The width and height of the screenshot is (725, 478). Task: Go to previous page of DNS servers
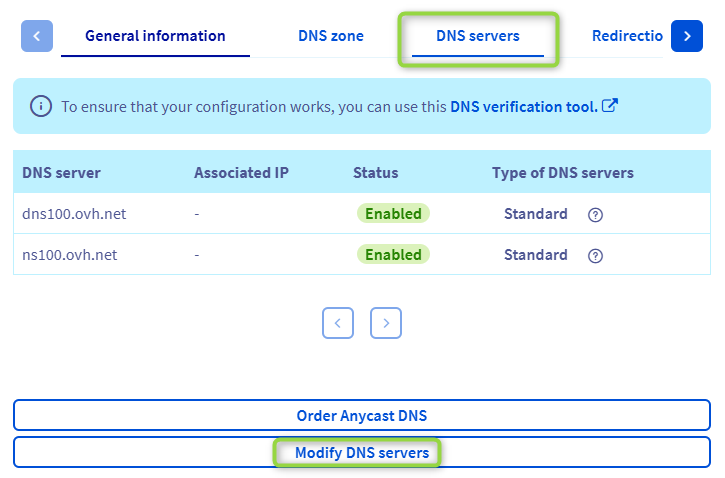coord(338,322)
